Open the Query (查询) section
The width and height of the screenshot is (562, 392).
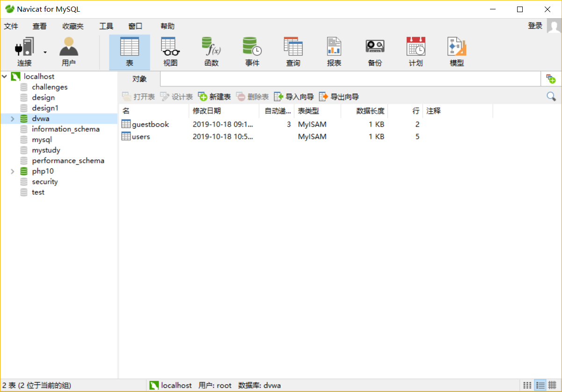[x=293, y=51]
